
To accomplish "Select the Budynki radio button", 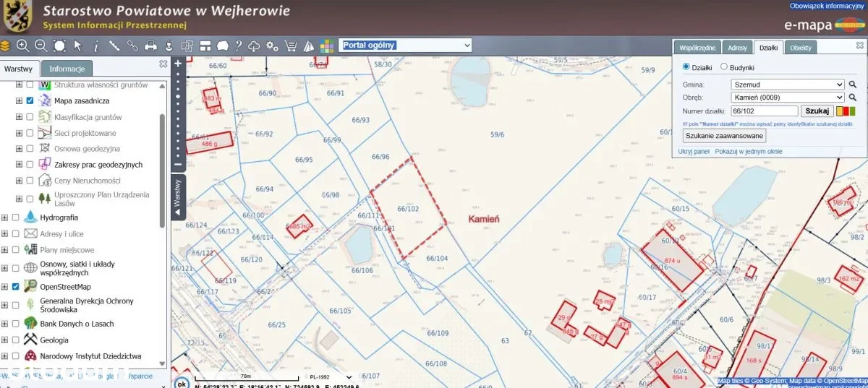I will (724, 67).
